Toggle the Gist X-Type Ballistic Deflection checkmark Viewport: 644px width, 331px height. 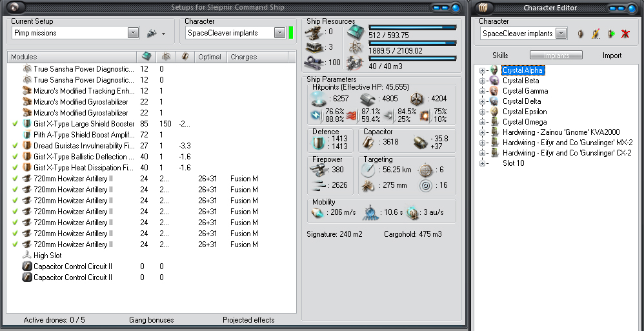click(x=15, y=156)
